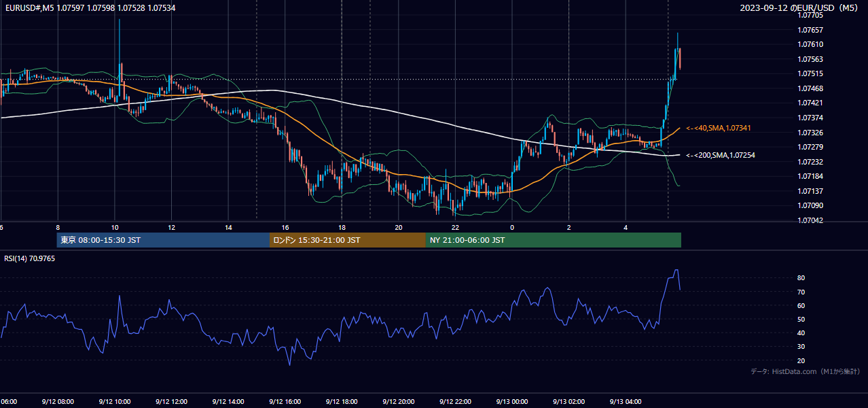Click the RSI(14) 70.9765 indicator label

pyautogui.click(x=30, y=258)
